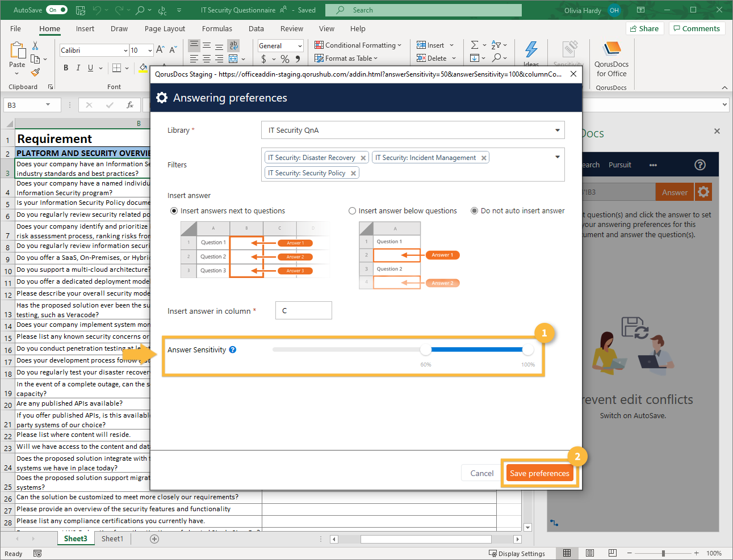The width and height of the screenshot is (733, 560).
Task: Click the Merge and Center icon
Action: coord(233,58)
